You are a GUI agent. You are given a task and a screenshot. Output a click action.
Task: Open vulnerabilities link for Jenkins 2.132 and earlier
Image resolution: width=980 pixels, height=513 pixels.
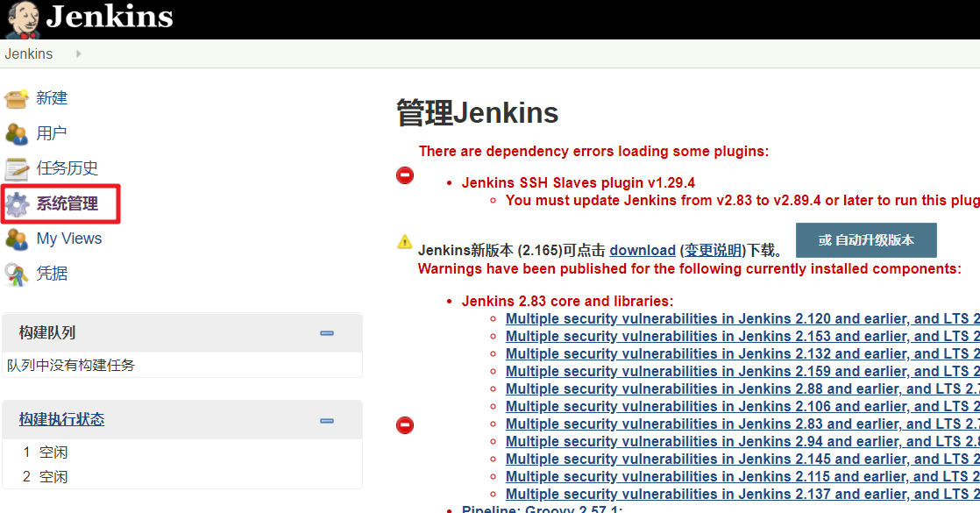pyautogui.click(x=742, y=353)
